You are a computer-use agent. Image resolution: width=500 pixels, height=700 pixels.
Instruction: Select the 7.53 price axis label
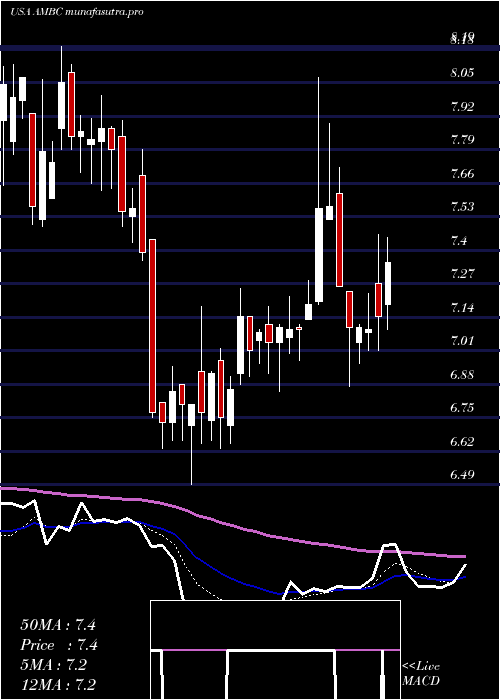pyautogui.click(x=462, y=207)
